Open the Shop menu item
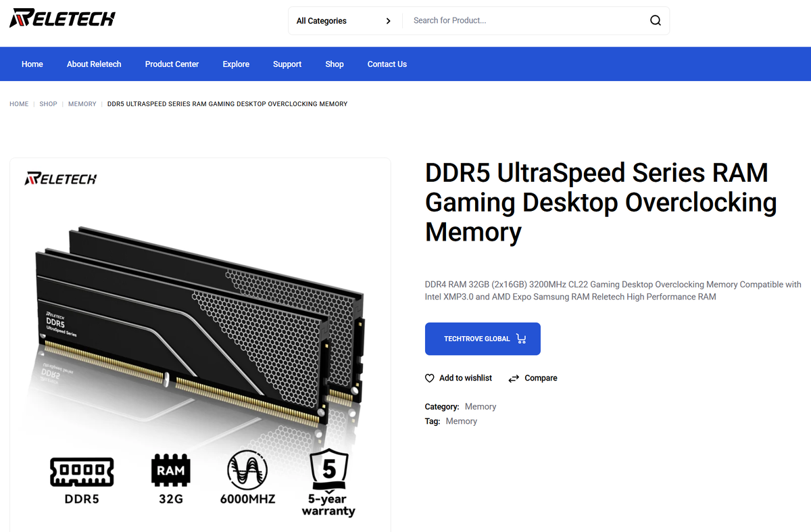Screen dimensions: 811x532 [x=335, y=64]
